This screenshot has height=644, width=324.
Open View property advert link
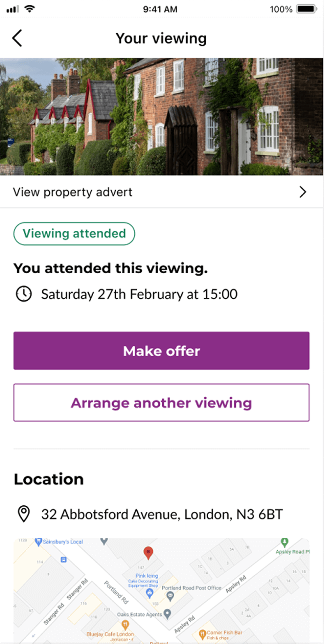point(73,192)
